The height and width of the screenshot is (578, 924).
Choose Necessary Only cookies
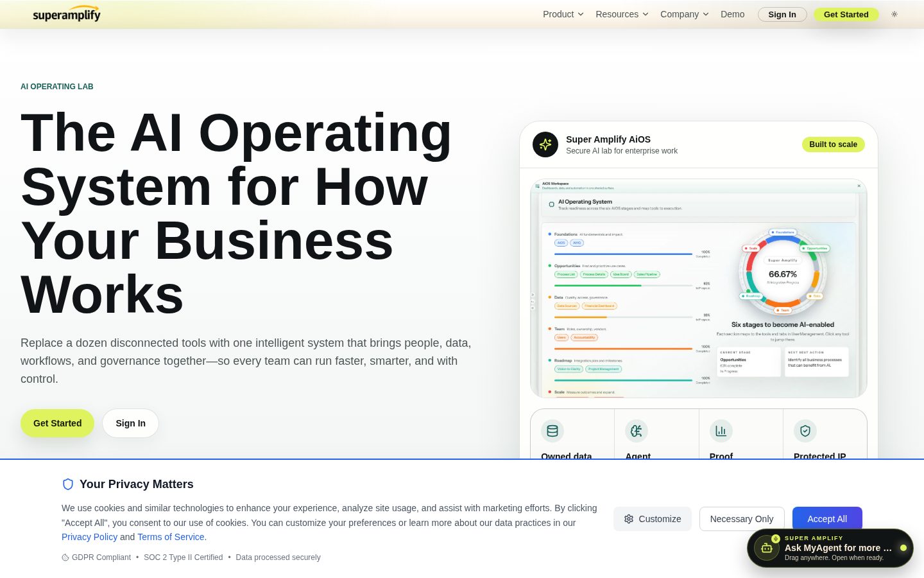click(742, 519)
